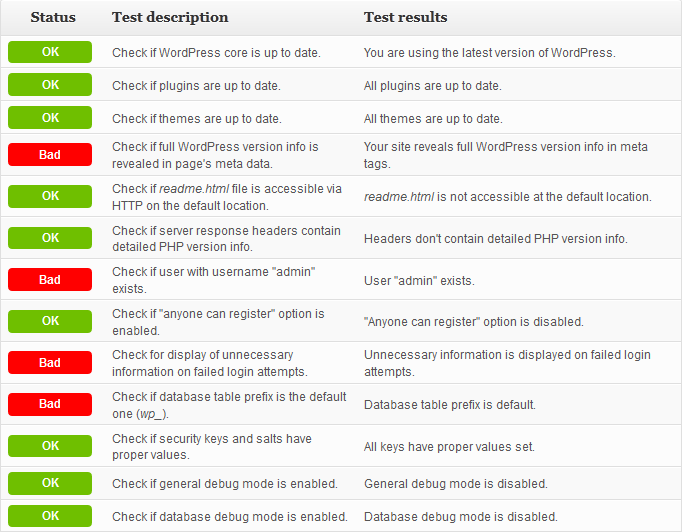The image size is (682, 532).
Task: Click the Bad badge for WordPress version info
Action: pyautogui.click(x=50, y=154)
